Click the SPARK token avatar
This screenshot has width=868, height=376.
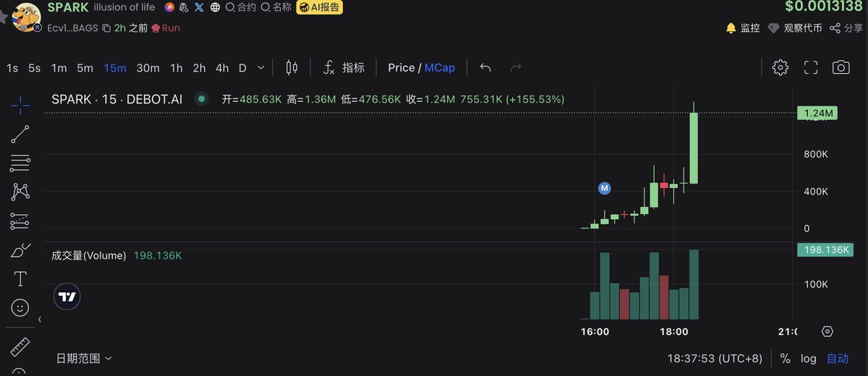tap(27, 17)
